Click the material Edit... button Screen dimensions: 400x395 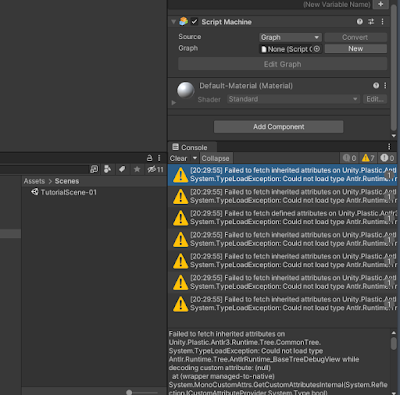click(375, 99)
